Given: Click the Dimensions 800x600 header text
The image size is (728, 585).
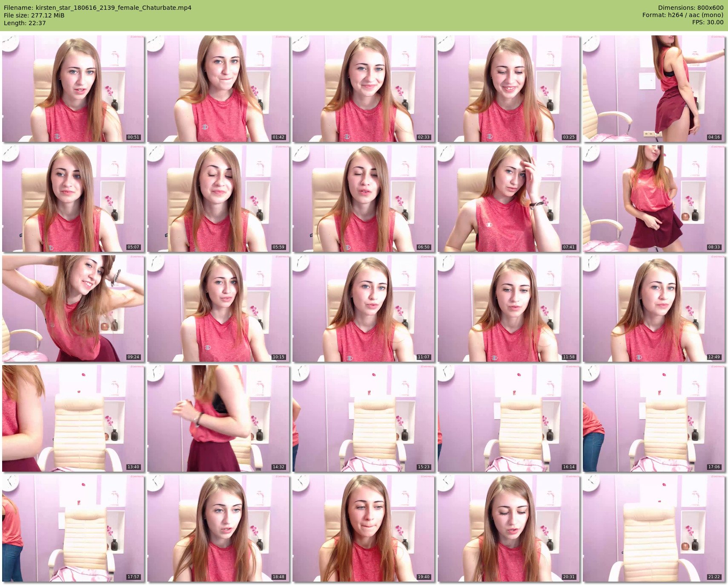Looking at the screenshot, I should pos(691,8).
